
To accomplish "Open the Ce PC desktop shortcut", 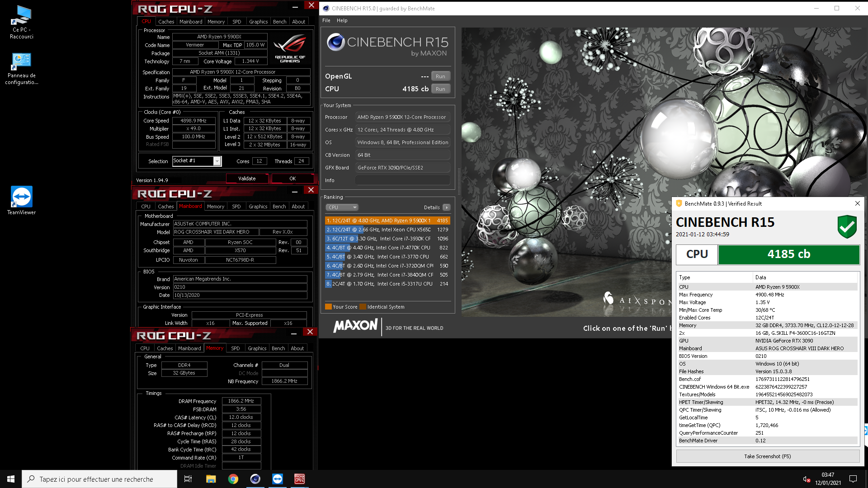I will point(22,22).
